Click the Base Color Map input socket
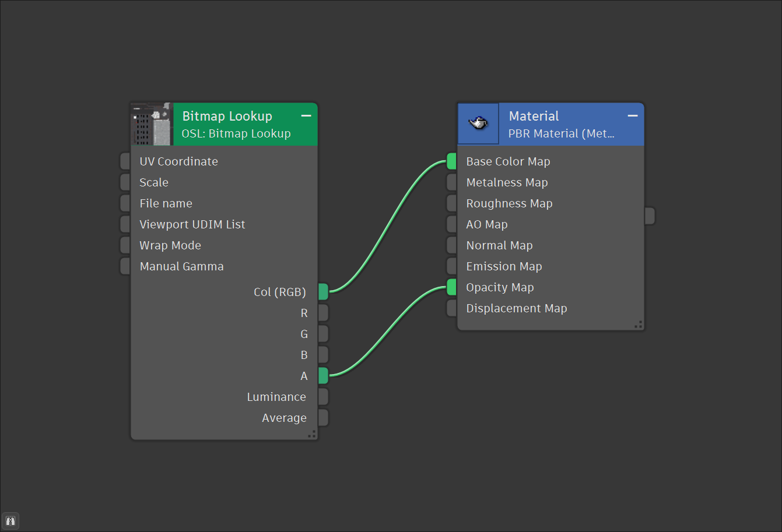 pyautogui.click(x=452, y=161)
